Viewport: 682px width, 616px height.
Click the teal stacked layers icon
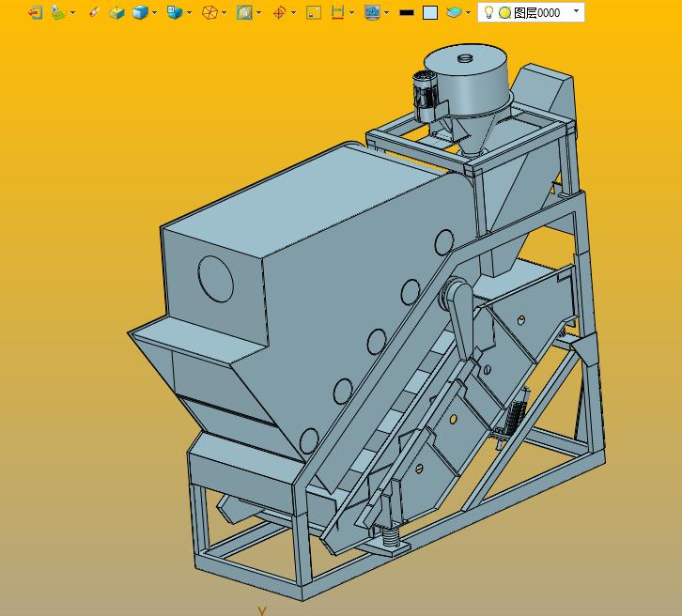(454, 12)
